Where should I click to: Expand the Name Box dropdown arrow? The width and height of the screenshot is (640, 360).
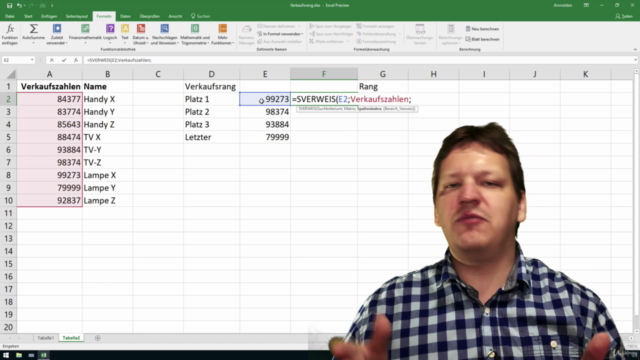(x=32, y=60)
